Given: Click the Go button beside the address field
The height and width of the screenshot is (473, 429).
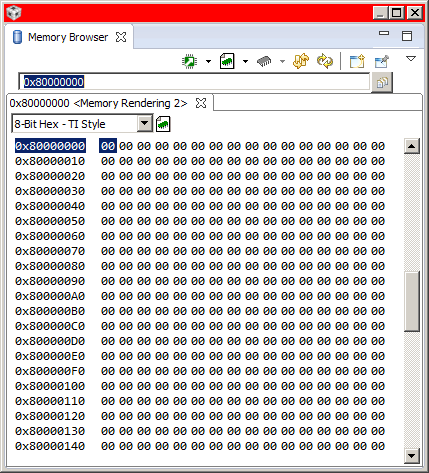Looking at the screenshot, I should point(382,82).
